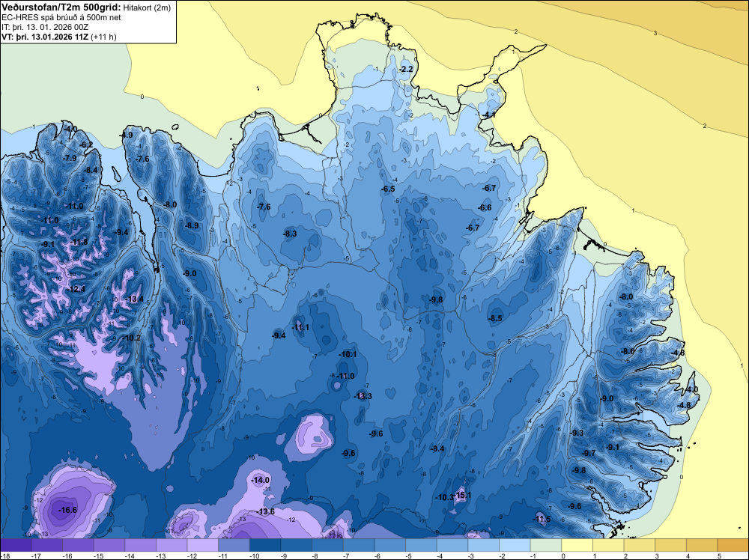Click the -8.3 temperature label
This screenshot has width=749, height=560.
pos(289,234)
